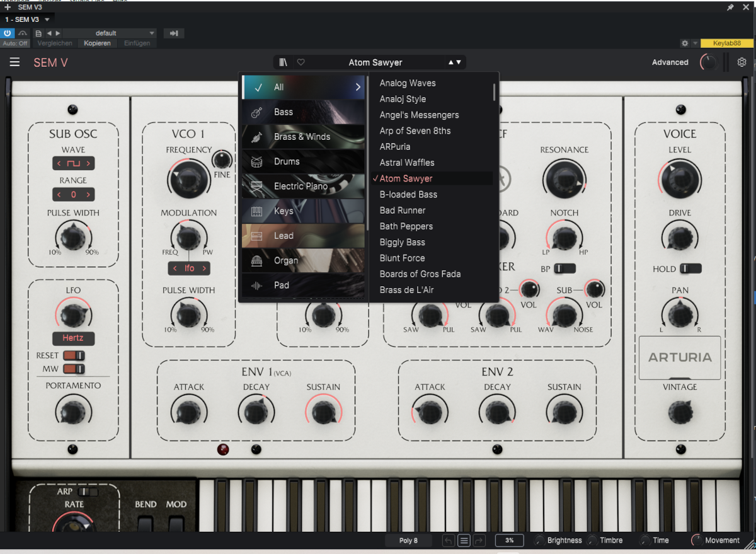Open the Poly 8 voice mode selector

tap(408, 540)
